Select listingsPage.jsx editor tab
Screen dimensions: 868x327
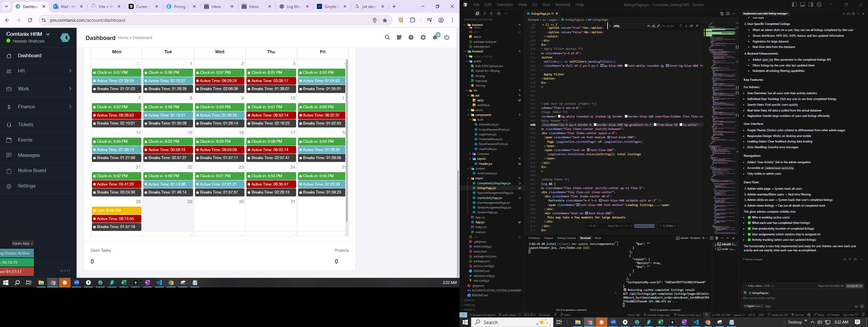coord(542,13)
